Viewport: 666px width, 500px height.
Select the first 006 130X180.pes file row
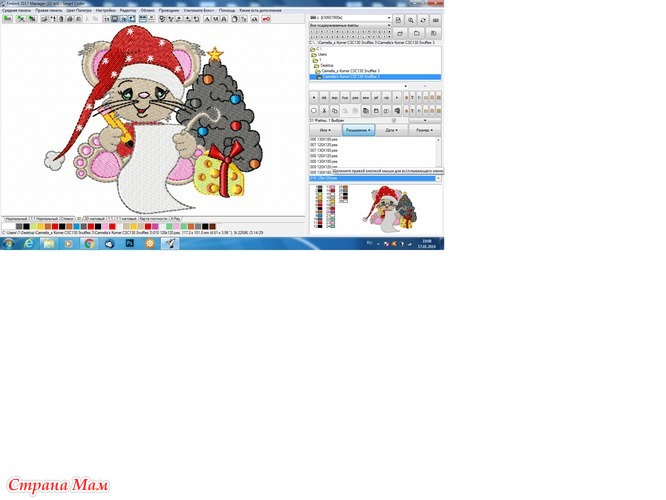[324, 139]
